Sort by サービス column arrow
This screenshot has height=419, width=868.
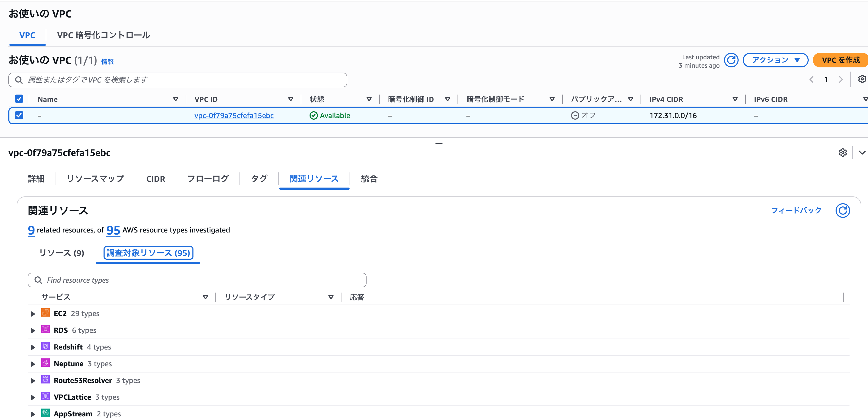[x=205, y=297]
